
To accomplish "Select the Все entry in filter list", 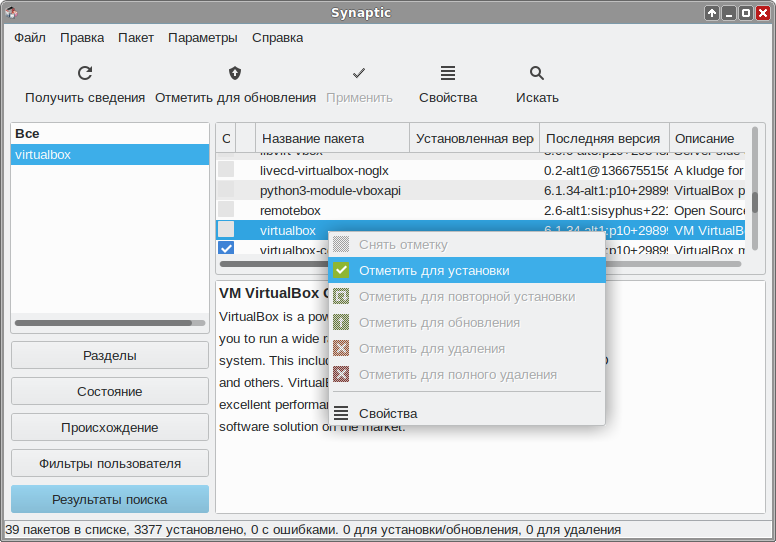I will pos(110,133).
